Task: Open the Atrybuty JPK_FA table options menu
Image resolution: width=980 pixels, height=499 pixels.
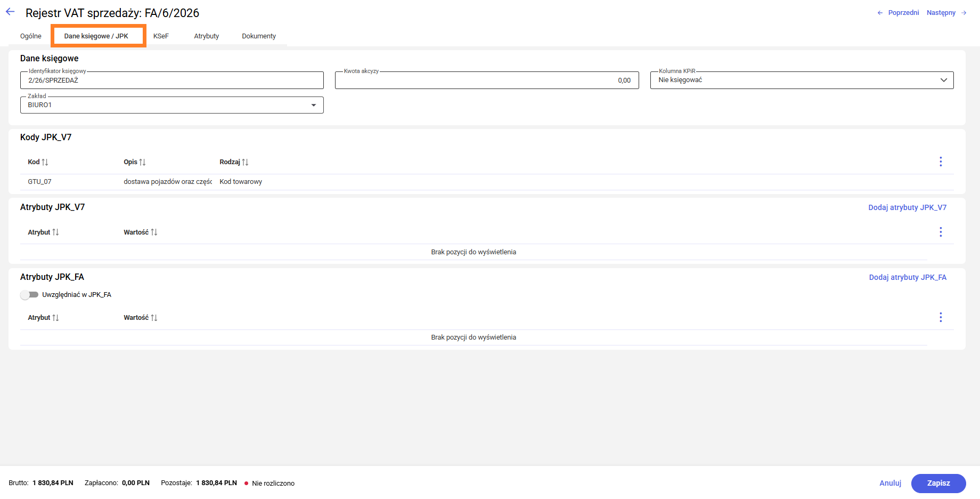Action: click(941, 318)
